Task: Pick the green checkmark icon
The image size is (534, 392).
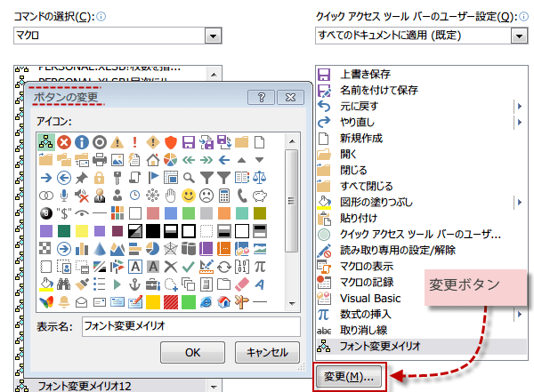Action: (189, 267)
